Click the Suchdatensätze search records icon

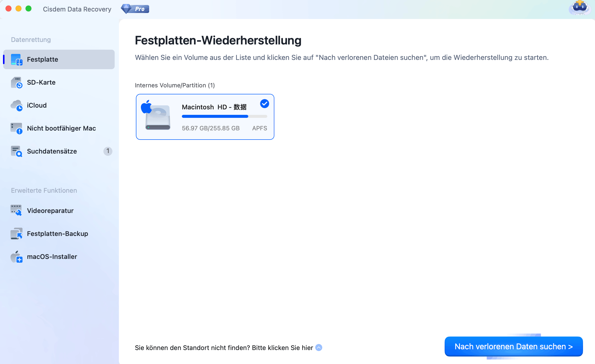[x=16, y=151]
